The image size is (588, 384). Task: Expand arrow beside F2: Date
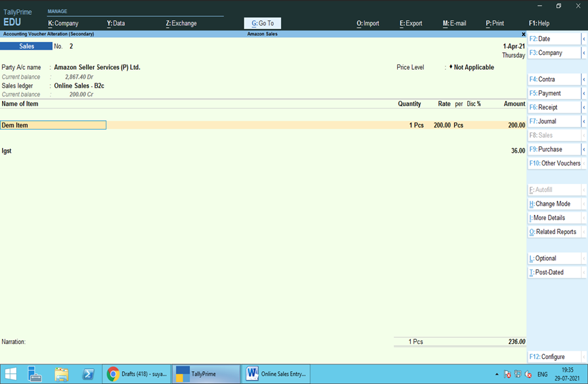584,39
